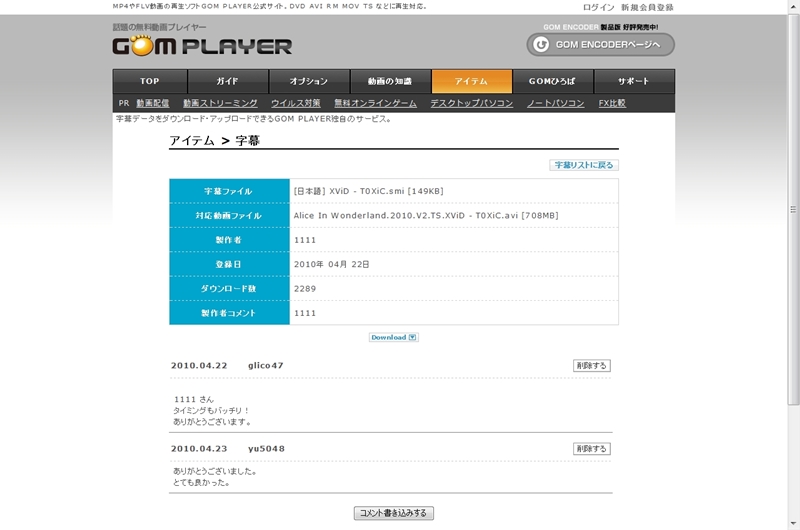Follow the 動画ストリーミング PR link
Image resolution: width=800 pixels, height=530 pixels.
(x=220, y=103)
